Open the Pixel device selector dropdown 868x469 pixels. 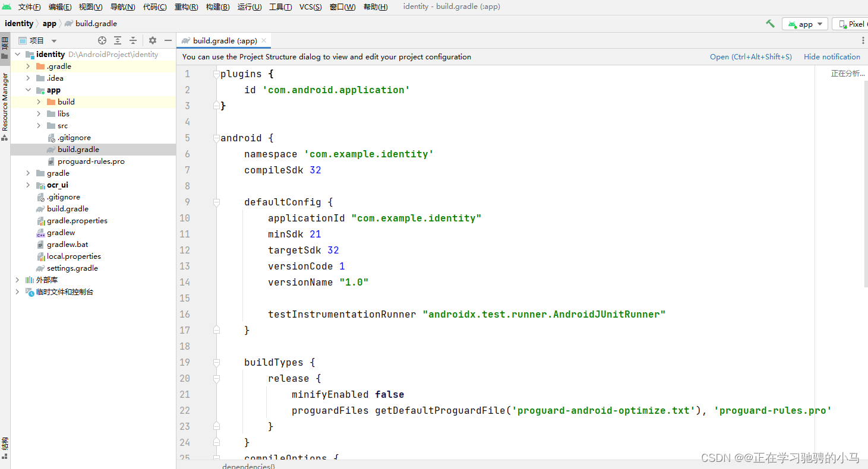[851, 24]
